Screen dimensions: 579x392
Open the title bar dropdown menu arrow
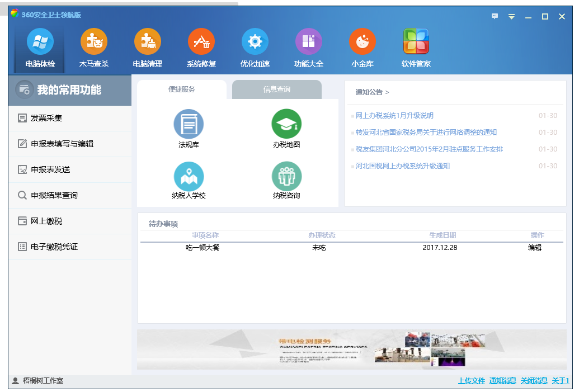511,17
